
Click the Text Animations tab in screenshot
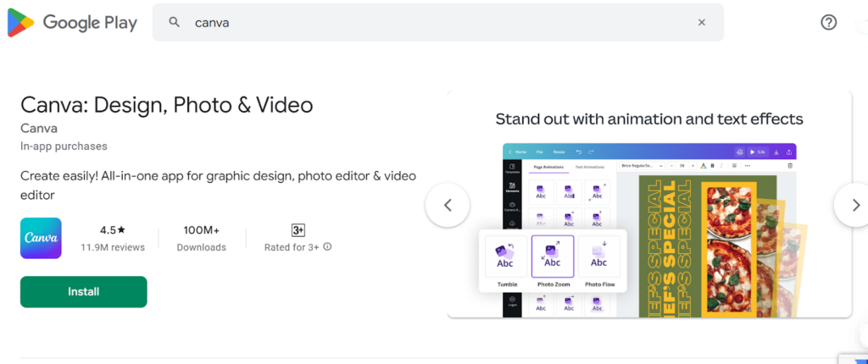(590, 167)
